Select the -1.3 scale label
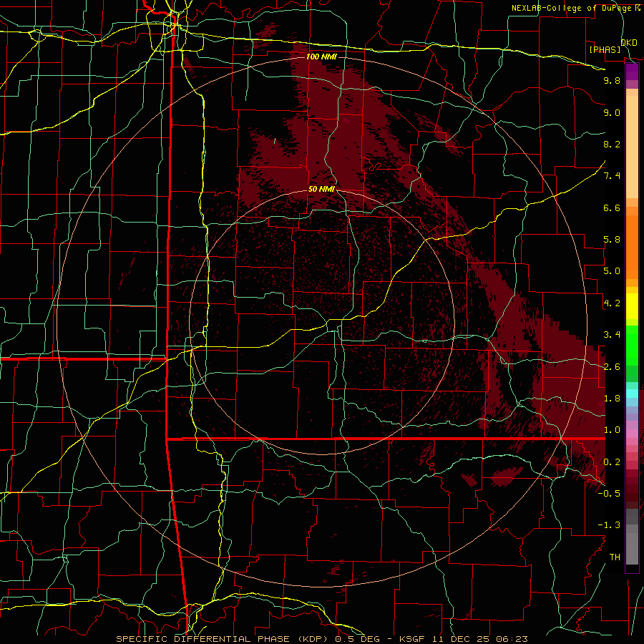644x644 pixels. click(609, 525)
